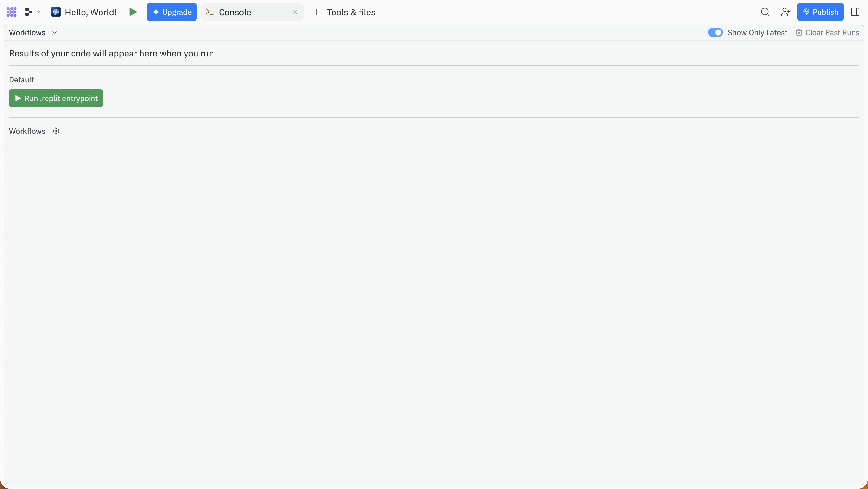Toggle the right sidebar panel icon

855,12
